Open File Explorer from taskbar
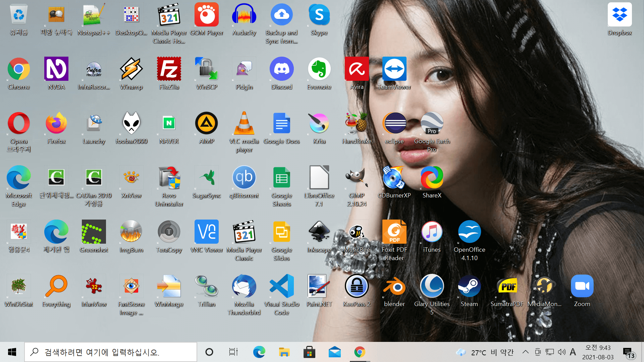Screen dimensions: 644x362 pos(284,352)
